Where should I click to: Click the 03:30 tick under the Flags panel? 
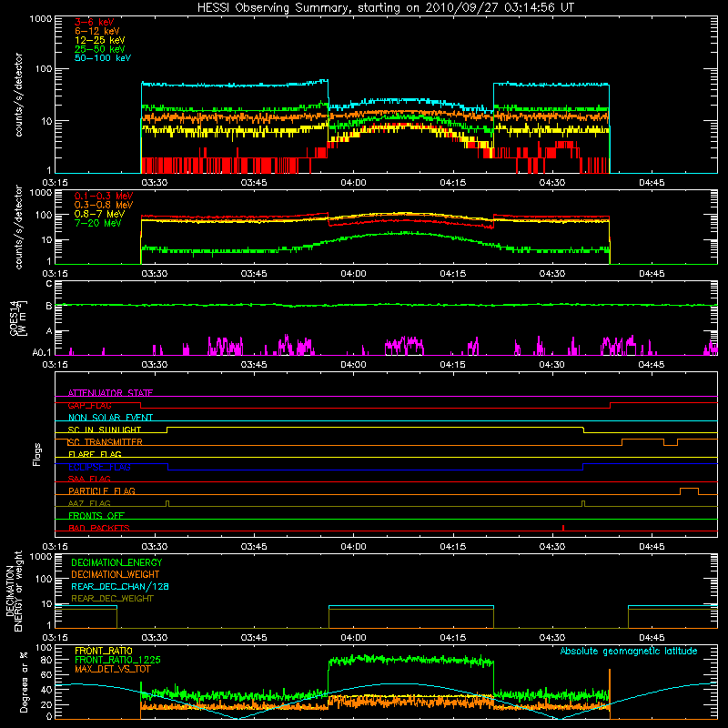[x=154, y=547]
